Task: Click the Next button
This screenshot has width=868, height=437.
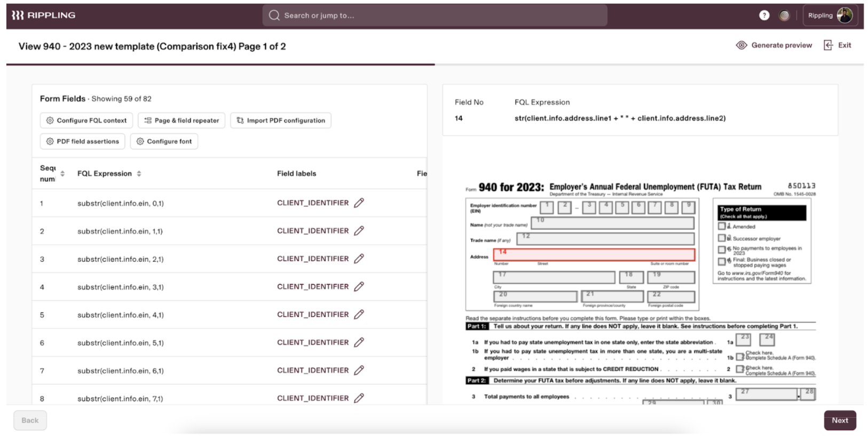Action: pos(840,420)
